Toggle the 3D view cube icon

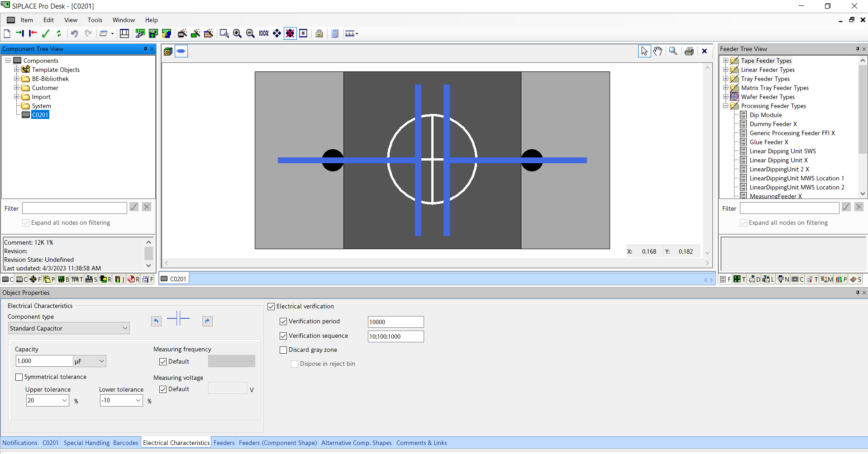[168, 52]
